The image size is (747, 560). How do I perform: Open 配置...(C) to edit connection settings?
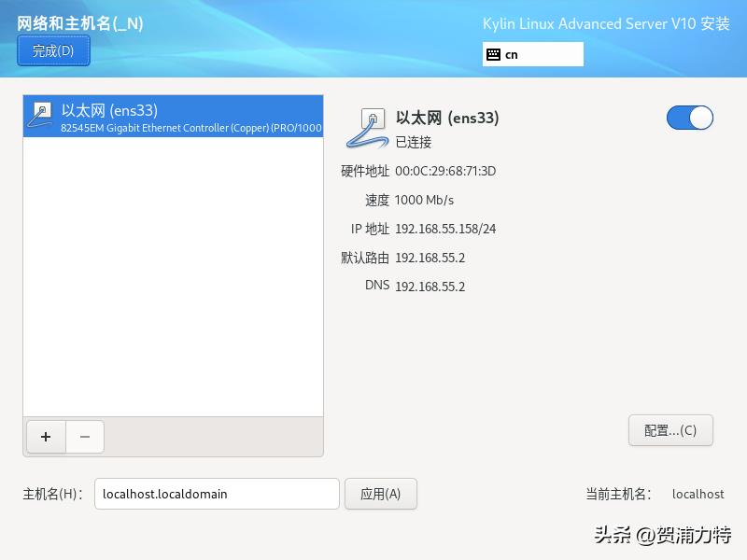[x=670, y=430]
